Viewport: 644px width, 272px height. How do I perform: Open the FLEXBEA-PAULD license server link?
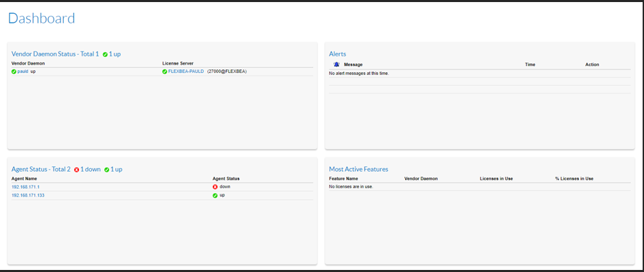(x=185, y=71)
